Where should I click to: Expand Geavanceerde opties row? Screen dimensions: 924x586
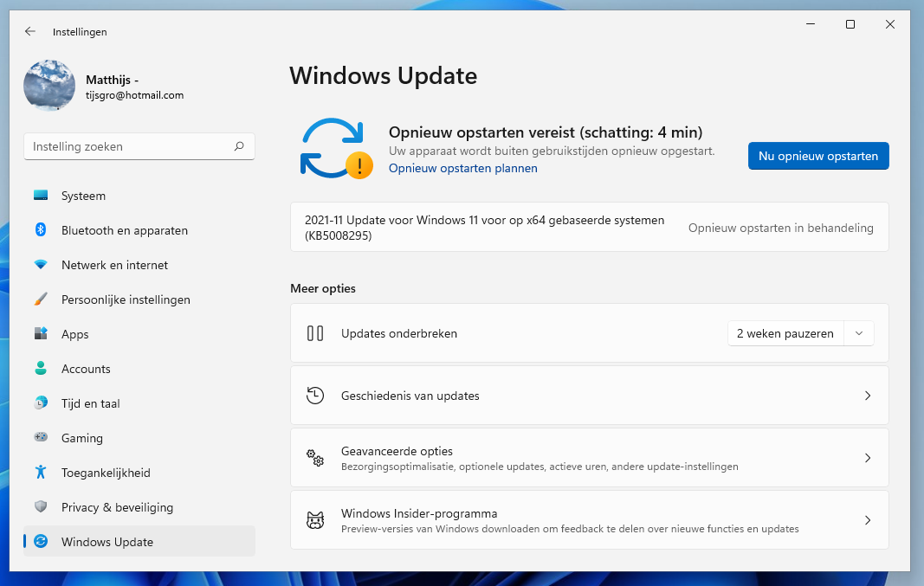[x=589, y=458]
